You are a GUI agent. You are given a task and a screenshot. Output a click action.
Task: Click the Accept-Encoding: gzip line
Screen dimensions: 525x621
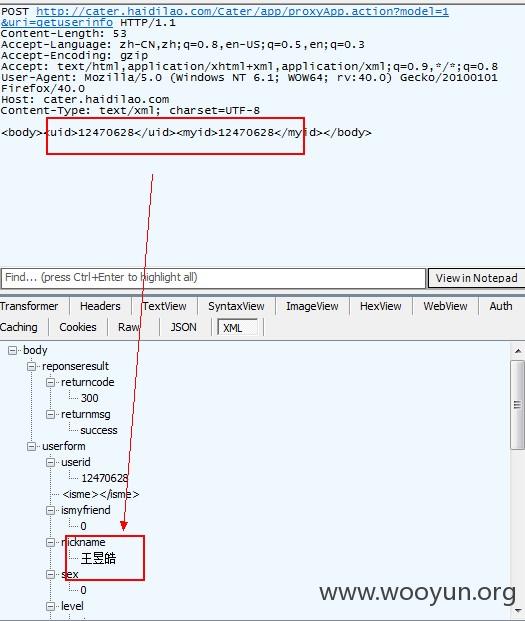click(74, 55)
